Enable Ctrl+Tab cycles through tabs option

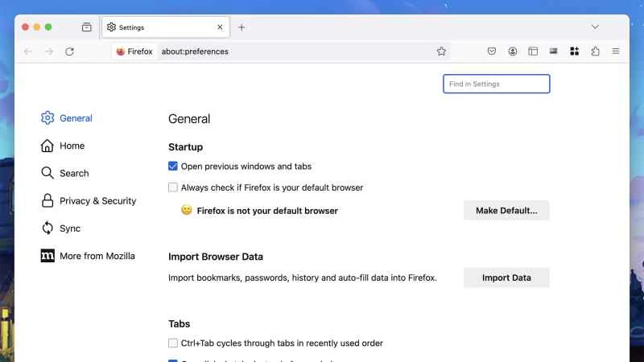coord(173,343)
